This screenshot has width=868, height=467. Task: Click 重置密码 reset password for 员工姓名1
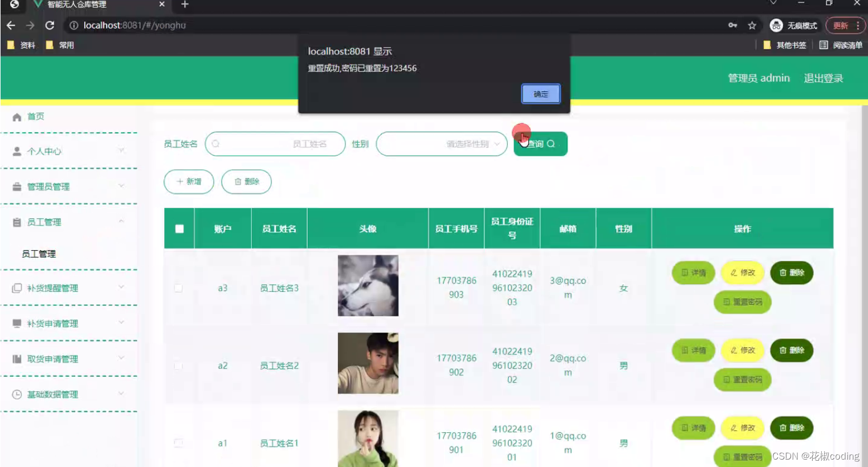(742, 457)
